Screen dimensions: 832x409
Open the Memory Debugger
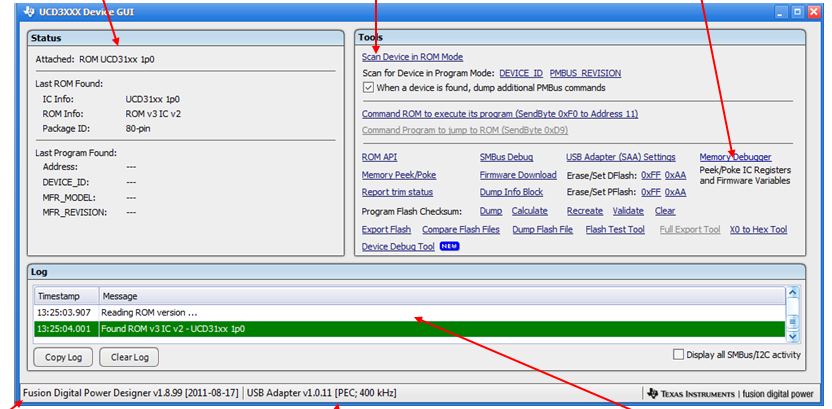click(x=735, y=157)
